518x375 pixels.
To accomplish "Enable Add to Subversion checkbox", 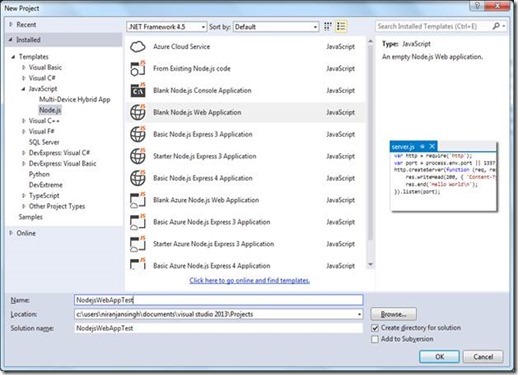I will coord(375,339).
